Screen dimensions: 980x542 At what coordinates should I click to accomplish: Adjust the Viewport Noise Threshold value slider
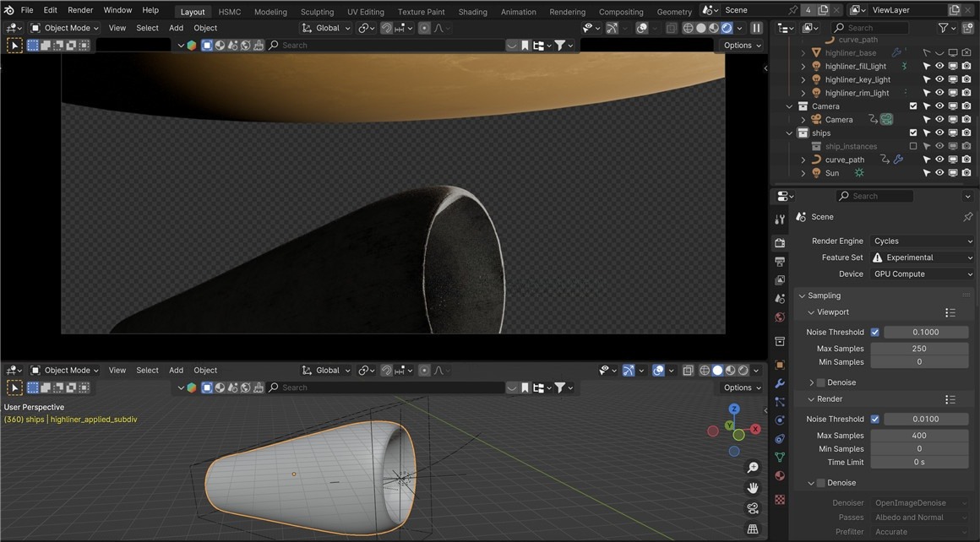click(x=926, y=332)
